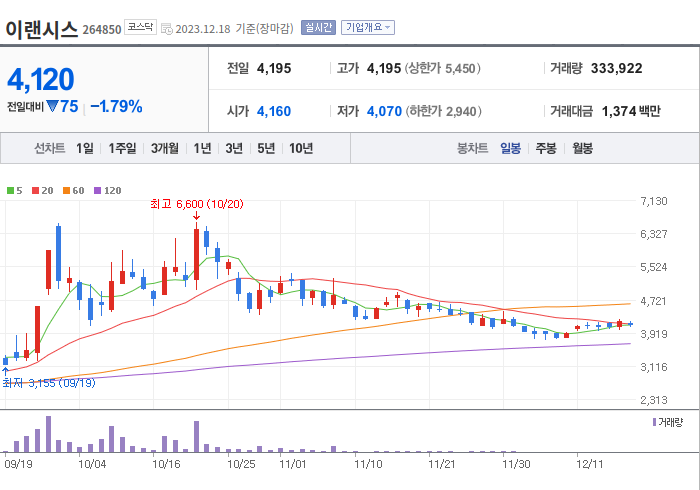This screenshot has width=700, height=490.
Task: Select the 1주일 line chart period
Action: (x=122, y=148)
